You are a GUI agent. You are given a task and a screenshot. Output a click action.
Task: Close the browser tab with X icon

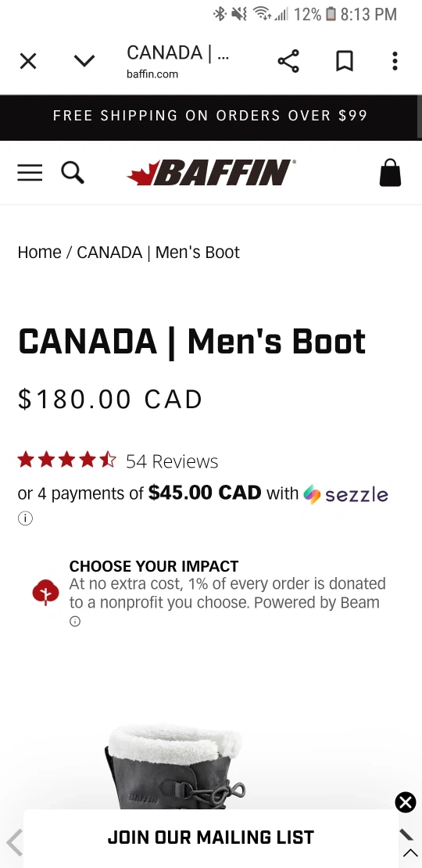(x=28, y=61)
